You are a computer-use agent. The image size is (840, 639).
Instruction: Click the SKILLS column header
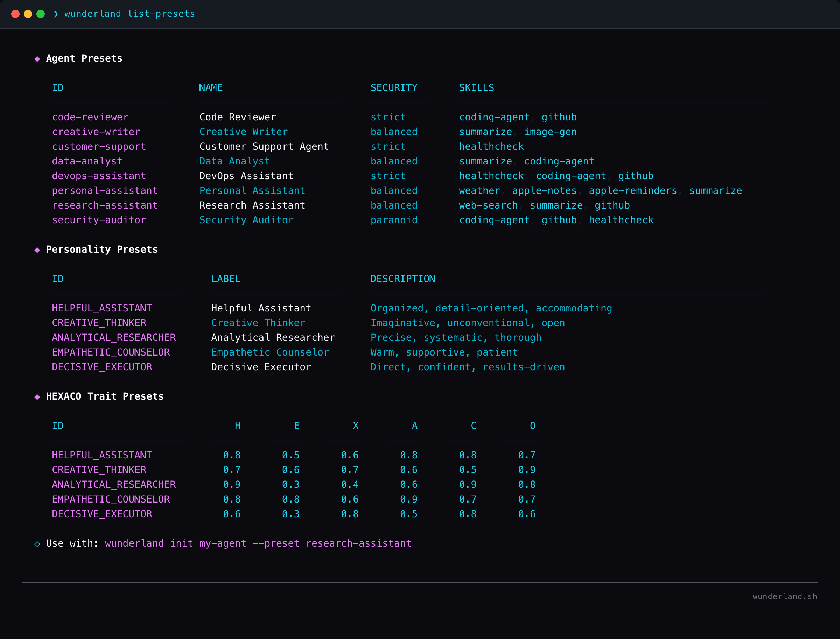(477, 87)
